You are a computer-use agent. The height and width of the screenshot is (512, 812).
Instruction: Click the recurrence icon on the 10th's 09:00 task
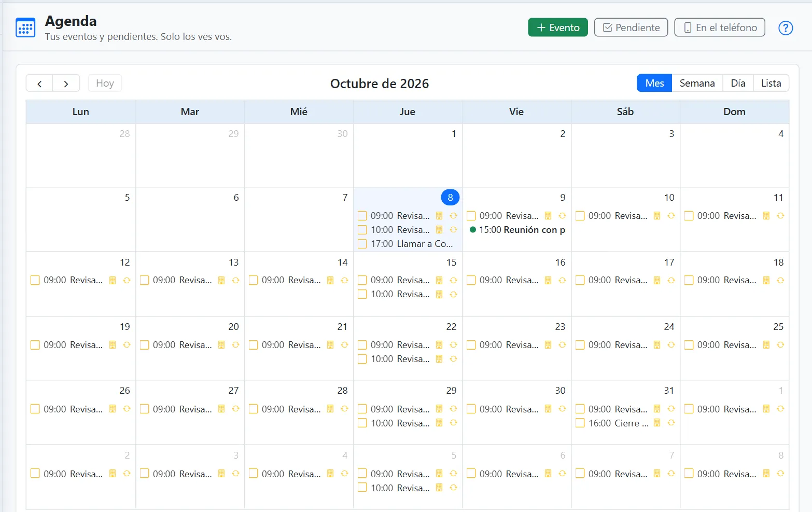pos(671,216)
